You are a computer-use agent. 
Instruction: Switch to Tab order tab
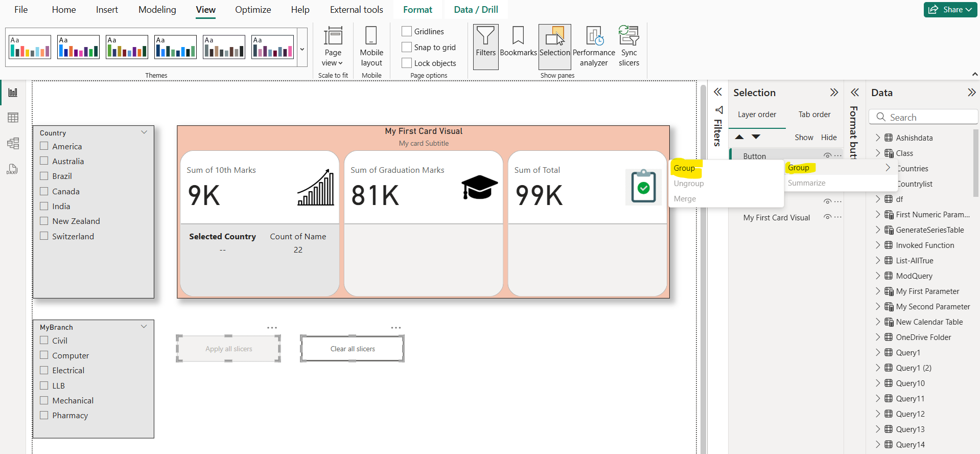click(x=814, y=115)
